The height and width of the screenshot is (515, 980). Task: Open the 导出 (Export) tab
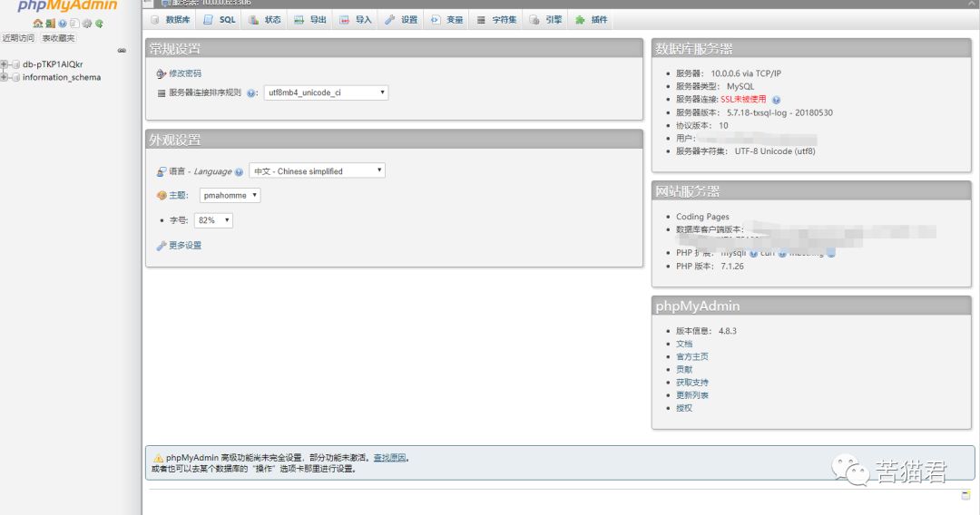pos(310,20)
